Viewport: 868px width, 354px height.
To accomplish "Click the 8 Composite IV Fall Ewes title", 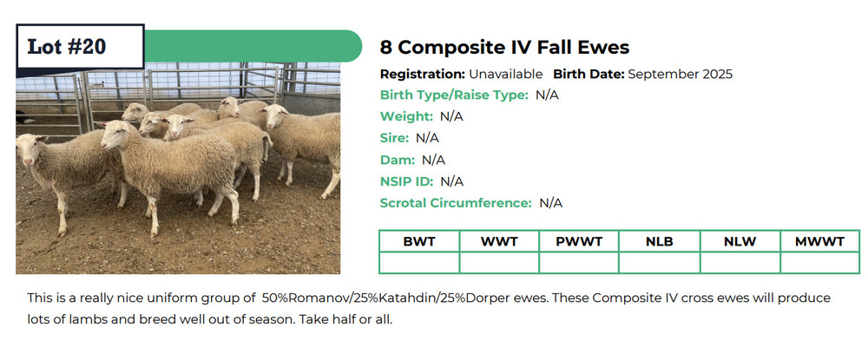I will click(x=504, y=47).
